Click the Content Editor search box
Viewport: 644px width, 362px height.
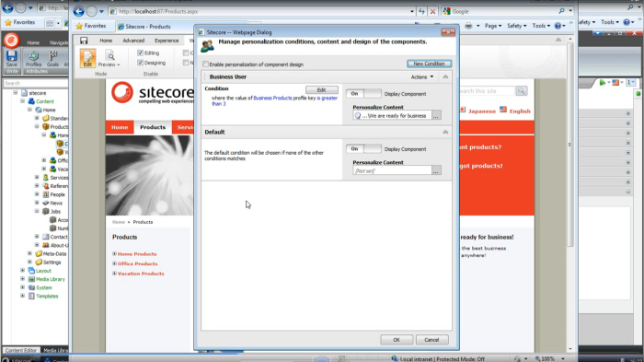[x=35, y=83]
